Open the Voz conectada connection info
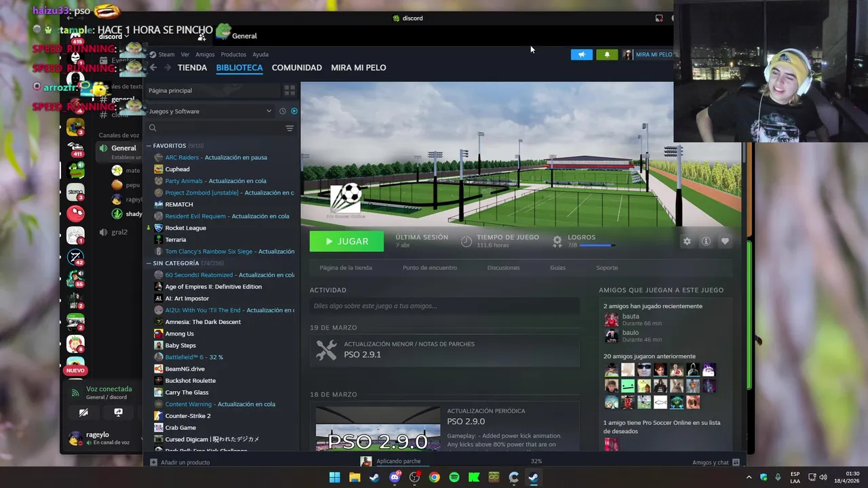 tap(108, 389)
